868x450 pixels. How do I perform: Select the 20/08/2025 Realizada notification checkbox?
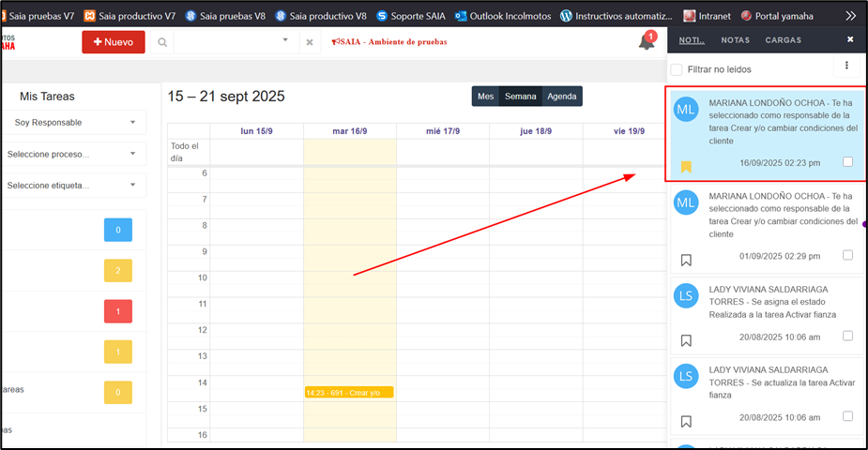848,336
